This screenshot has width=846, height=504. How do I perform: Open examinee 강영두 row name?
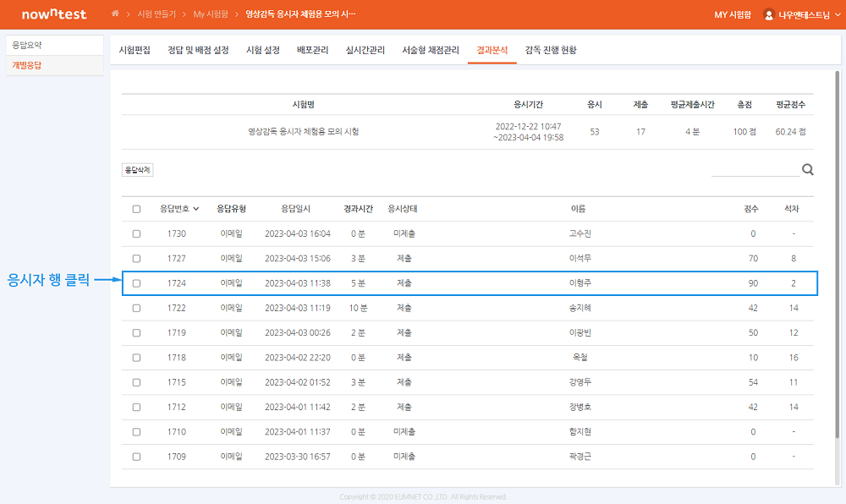pos(580,382)
